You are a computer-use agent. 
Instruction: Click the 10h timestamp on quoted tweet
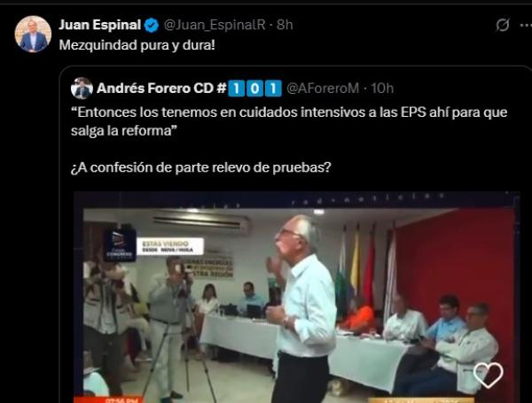[382, 88]
